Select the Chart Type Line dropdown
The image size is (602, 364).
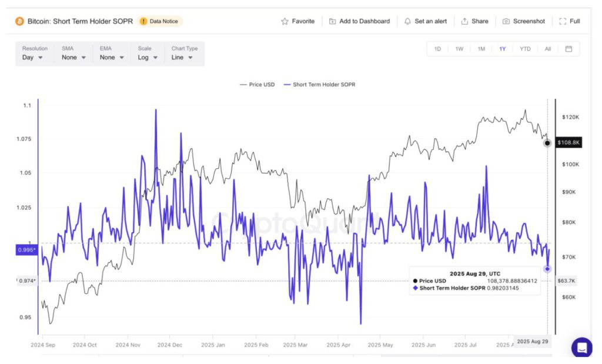coord(182,58)
